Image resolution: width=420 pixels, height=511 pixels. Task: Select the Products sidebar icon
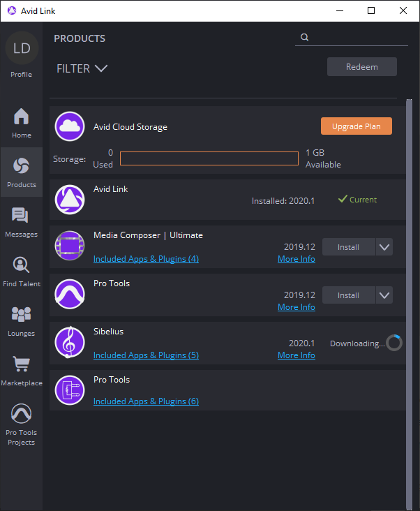coord(22,165)
